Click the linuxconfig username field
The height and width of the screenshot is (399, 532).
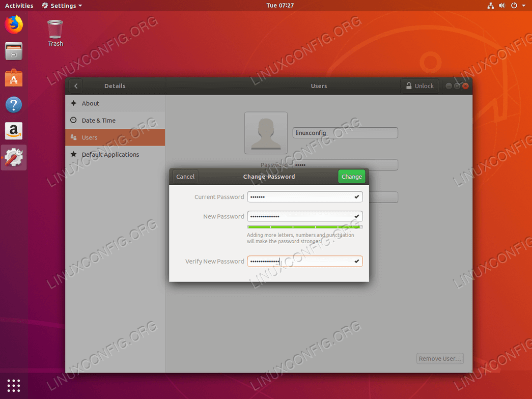point(345,133)
